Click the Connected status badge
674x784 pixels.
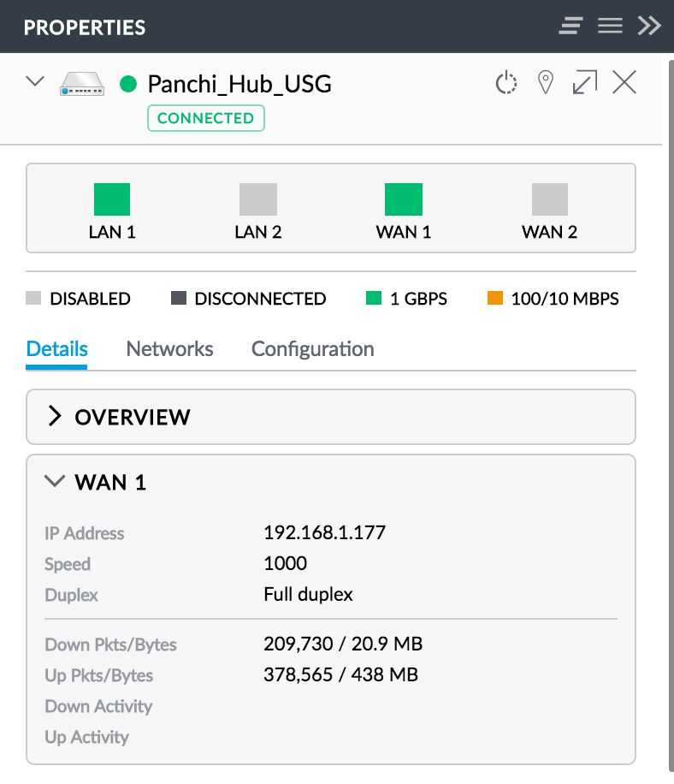[205, 118]
